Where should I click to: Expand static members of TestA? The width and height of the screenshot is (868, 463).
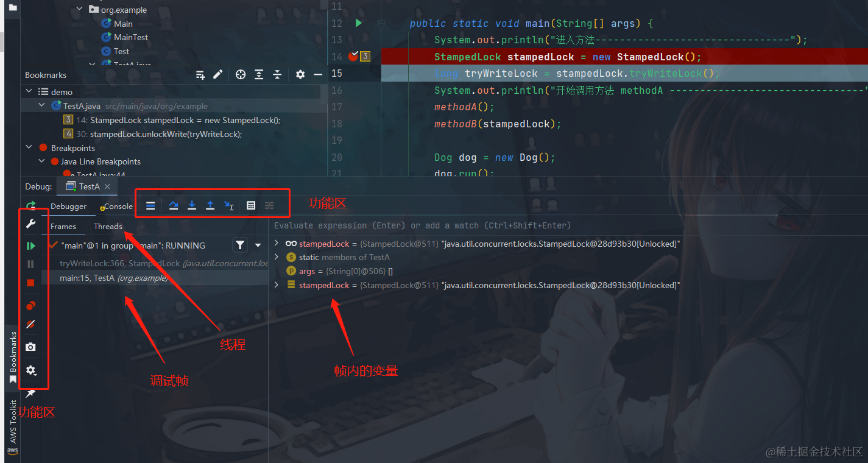(277, 257)
